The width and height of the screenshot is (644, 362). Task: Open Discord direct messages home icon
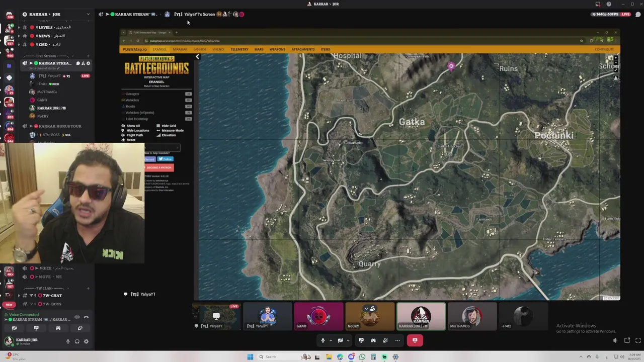(9, 15)
